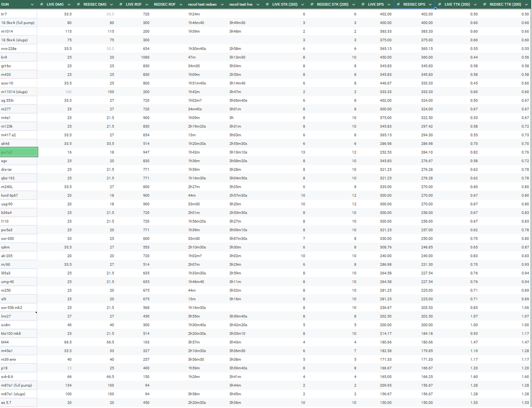Select the sor-300 gun cell
This screenshot has width=532, height=408.
click(19, 238)
